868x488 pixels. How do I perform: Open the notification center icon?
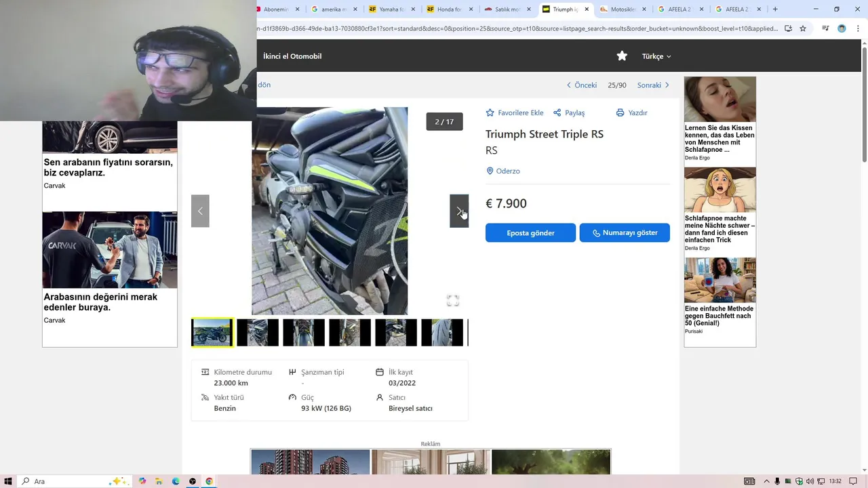854,481
